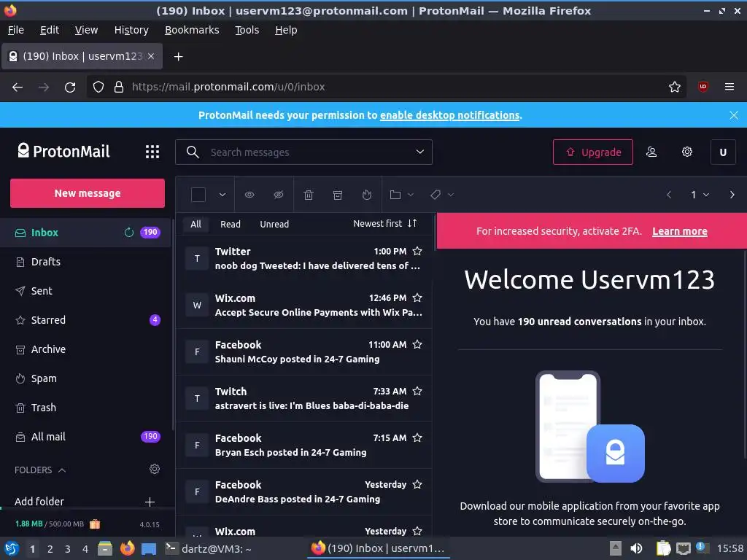Screen dimensions: 747x560
Task: Filter messages by Read tab
Action: [x=230, y=225]
